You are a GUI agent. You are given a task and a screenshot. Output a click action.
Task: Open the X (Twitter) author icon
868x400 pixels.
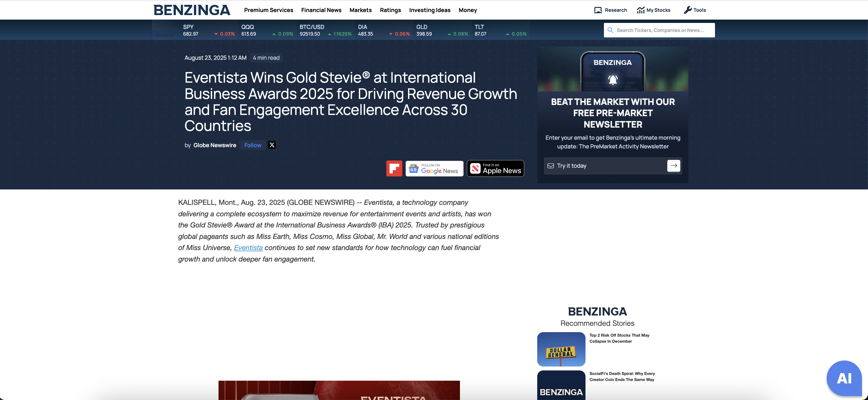(x=272, y=145)
